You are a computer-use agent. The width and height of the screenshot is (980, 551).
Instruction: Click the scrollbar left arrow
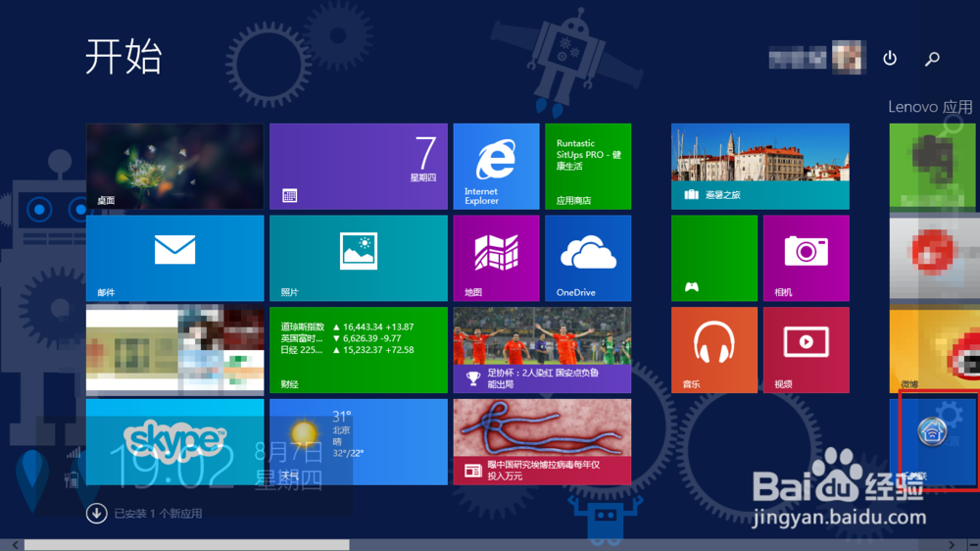click(x=16, y=545)
